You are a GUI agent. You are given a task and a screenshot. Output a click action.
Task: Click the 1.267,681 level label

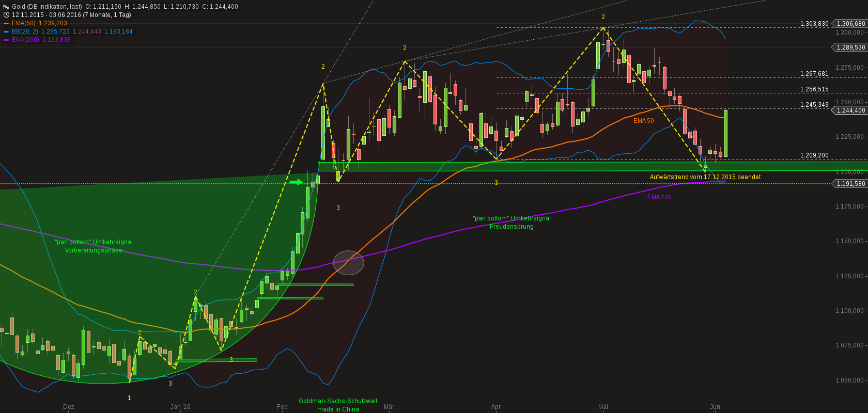tap(814, 74)
